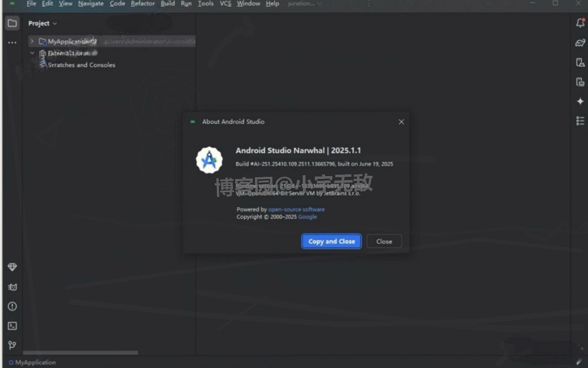This screenshot has height=368, width=588.
Task: Open the Device Manager panel
Action: 580,62
